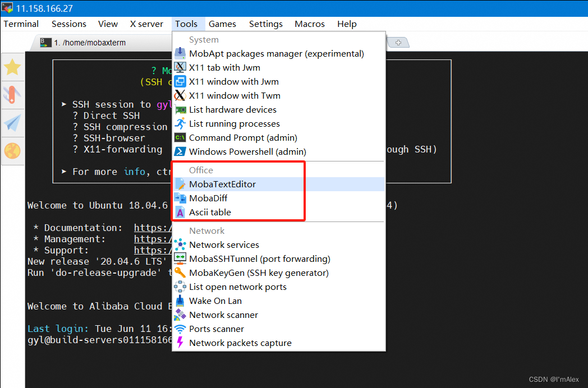Click List running processes icon
This screenshot has width=588, height=388.
tap(180, 123)
